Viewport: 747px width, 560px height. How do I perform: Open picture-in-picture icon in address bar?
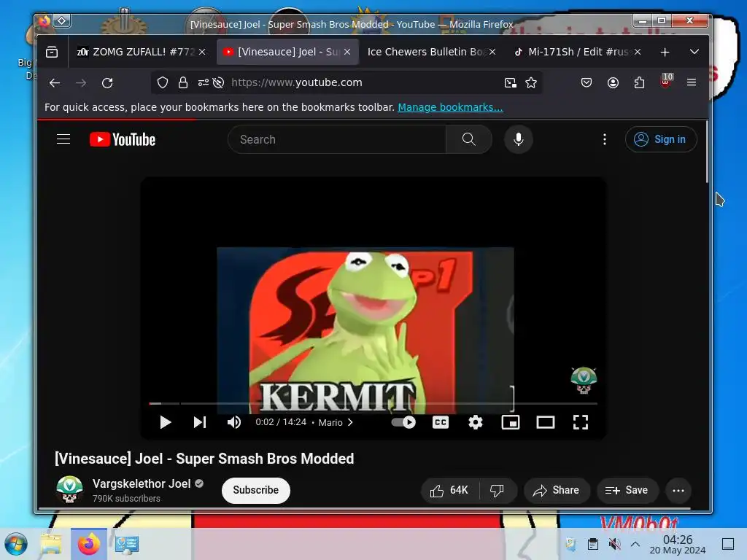510,83
